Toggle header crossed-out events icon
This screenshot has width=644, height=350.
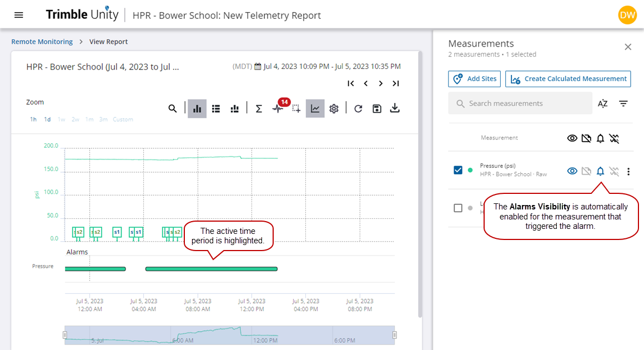click(614, 138)
